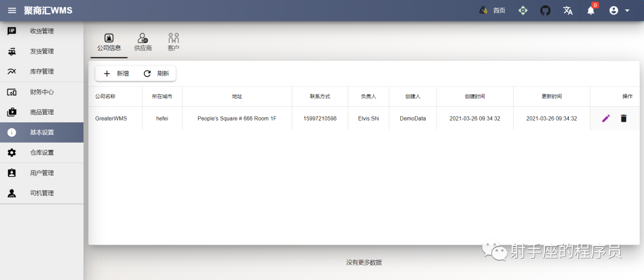Open 司机管理 in the sidebar

pos(42,193)
